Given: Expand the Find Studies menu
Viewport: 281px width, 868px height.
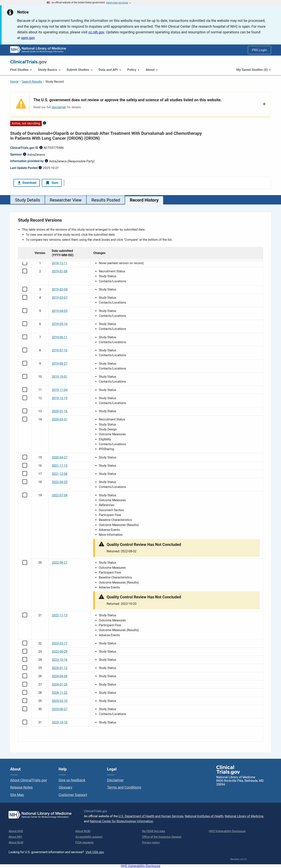Looking at the screenshot, I should [x=21, y=70].
